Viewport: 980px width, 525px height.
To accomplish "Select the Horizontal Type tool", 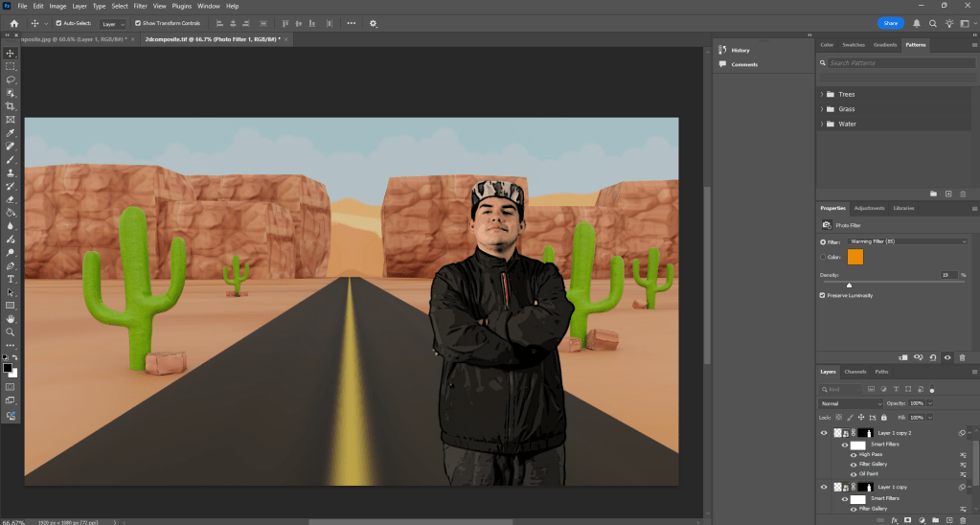I will (11, 279).
